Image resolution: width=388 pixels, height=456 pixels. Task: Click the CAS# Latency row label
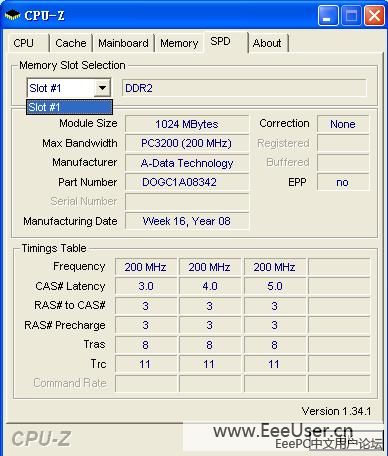pyautogui.click(x=70, y=286)
